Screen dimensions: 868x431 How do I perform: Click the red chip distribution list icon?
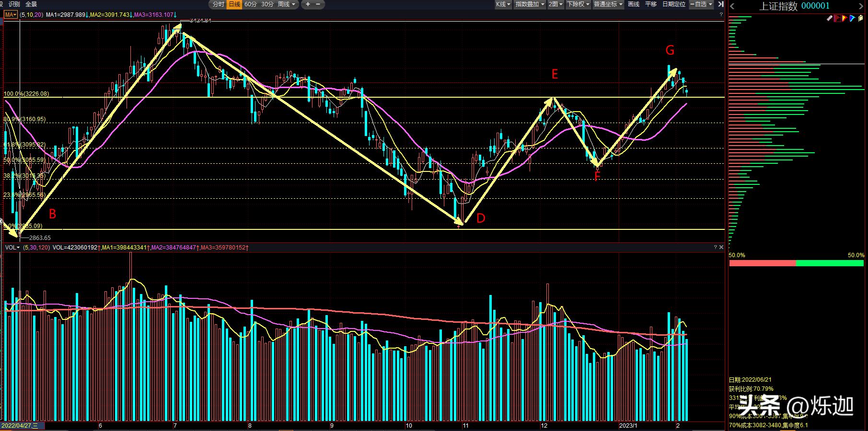click(x=837, y=18)
